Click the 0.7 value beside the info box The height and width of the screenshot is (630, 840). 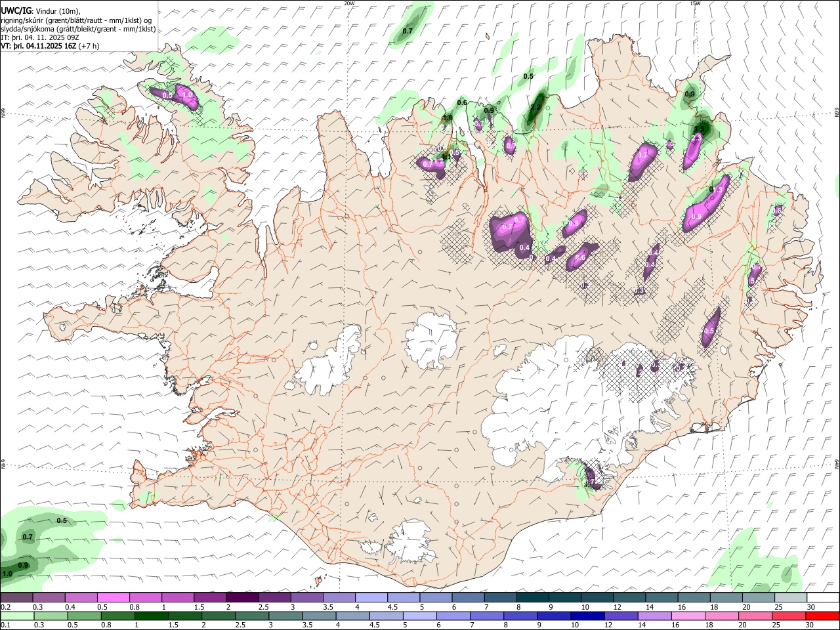point(408,31)
